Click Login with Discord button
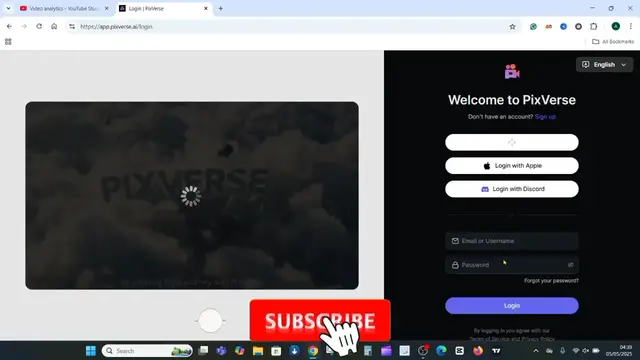The height and width of the screenshot is (360, 640). click(512, 189)
